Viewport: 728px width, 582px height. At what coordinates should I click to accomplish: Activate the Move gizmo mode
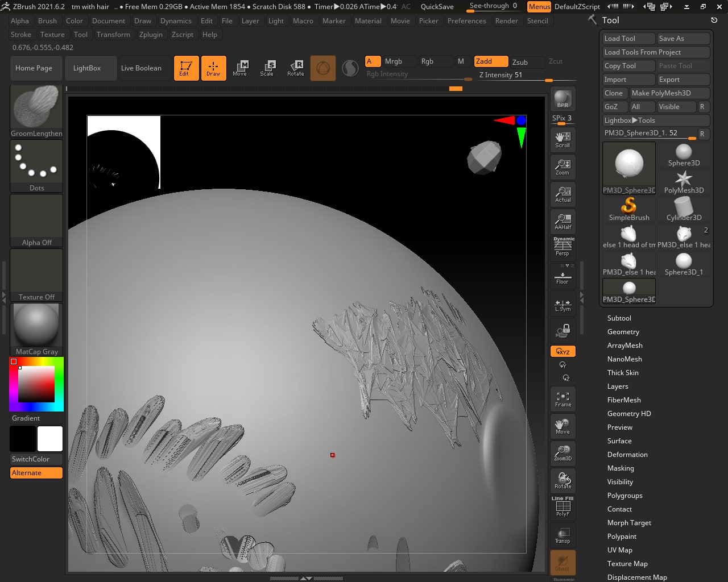(240, 68)
